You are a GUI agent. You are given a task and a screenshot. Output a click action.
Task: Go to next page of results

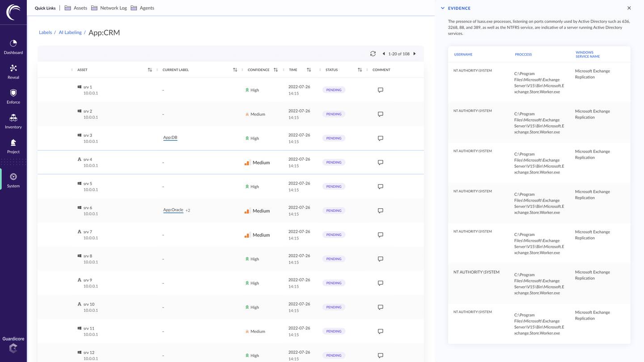pos(415,54)
